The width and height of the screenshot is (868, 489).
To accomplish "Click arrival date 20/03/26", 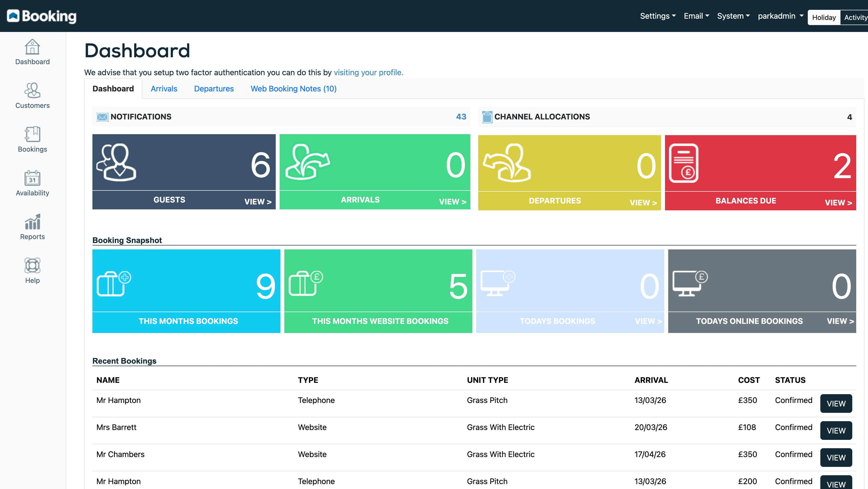I will (x=651, y=427).
